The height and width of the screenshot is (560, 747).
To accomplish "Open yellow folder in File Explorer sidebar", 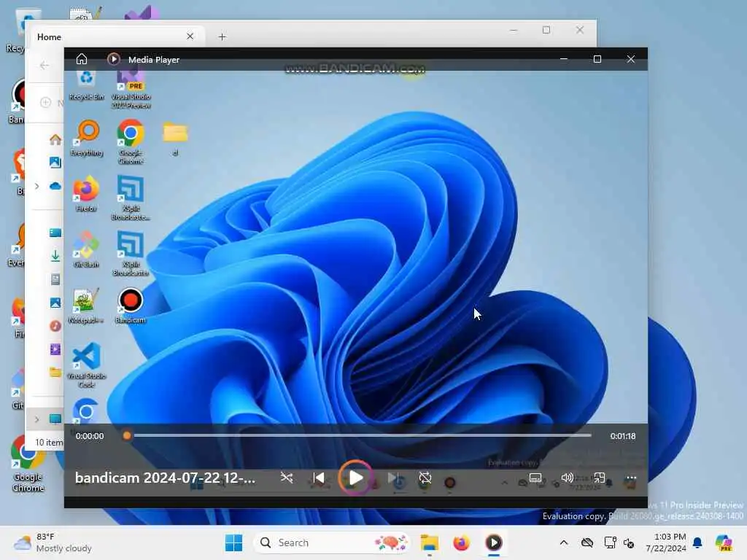I will pyautogui.click(x=55, y=372).
